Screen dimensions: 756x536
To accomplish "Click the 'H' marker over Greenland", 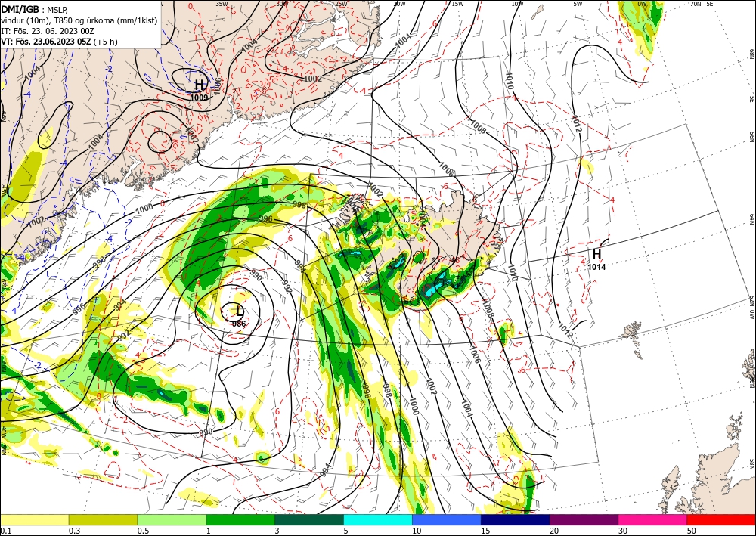I will point(199,85).
